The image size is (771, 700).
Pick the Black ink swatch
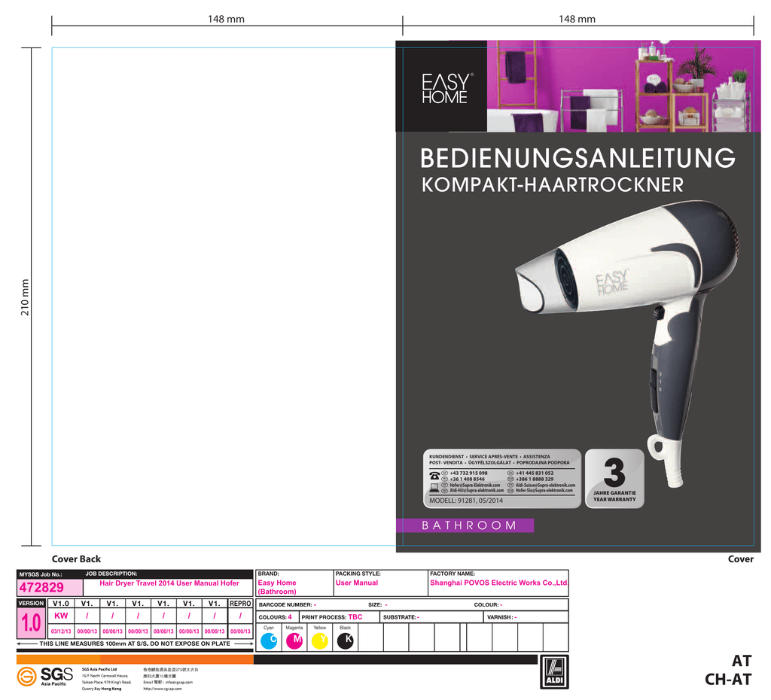click(x=345, y=641)
